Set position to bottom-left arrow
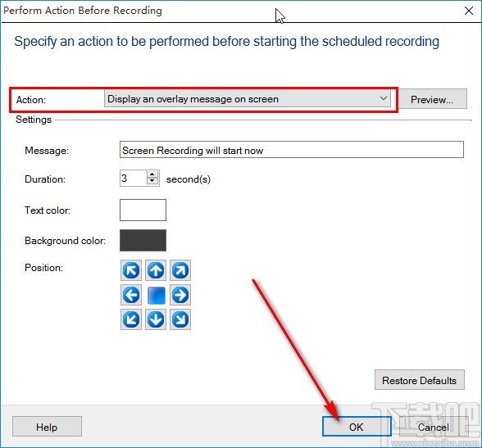 131,319
